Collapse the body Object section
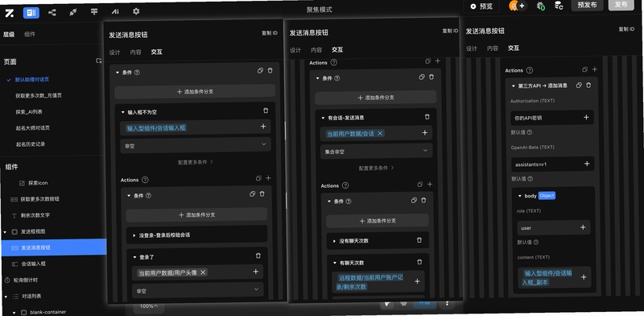This screenshot has width=644, height=316. 520,196
